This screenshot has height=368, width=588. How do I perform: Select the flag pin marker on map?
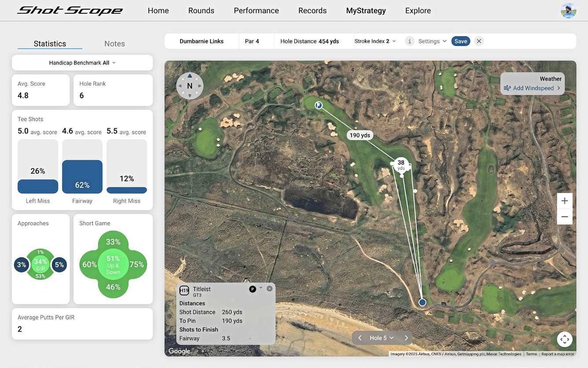[x=319, y=105]
